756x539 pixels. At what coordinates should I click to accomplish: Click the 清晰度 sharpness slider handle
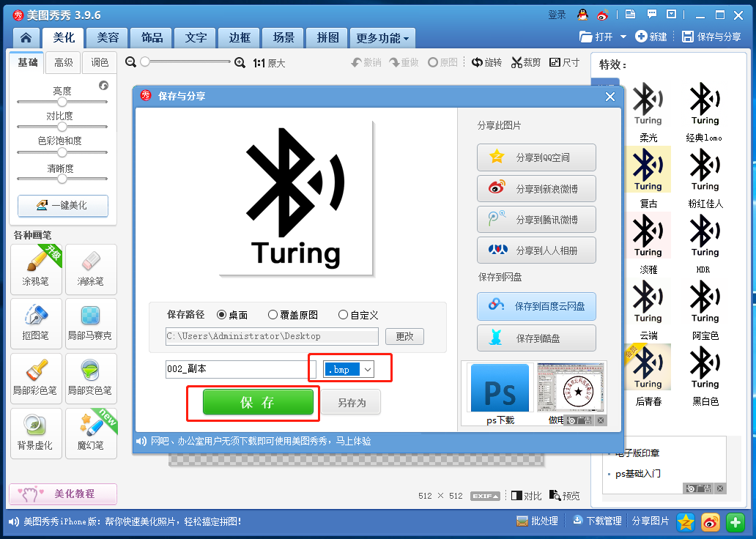(x=62, y=179)
